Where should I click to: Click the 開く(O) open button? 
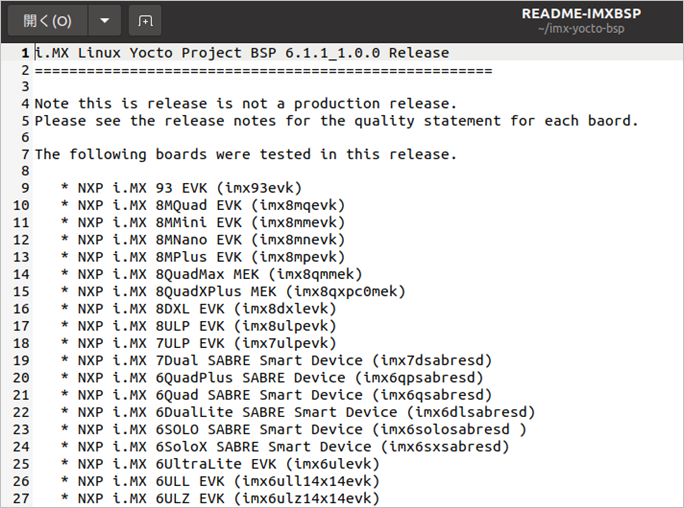[47, 20]
